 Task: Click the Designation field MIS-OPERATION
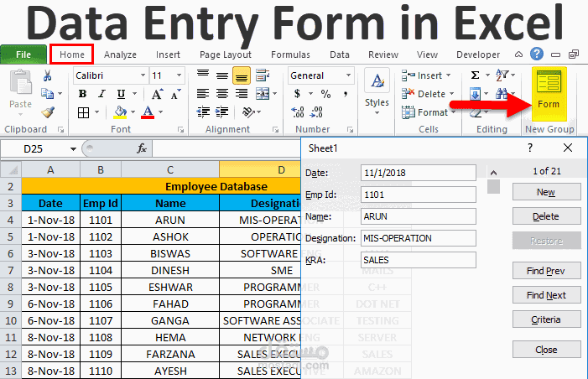click(x=419, y=238)
